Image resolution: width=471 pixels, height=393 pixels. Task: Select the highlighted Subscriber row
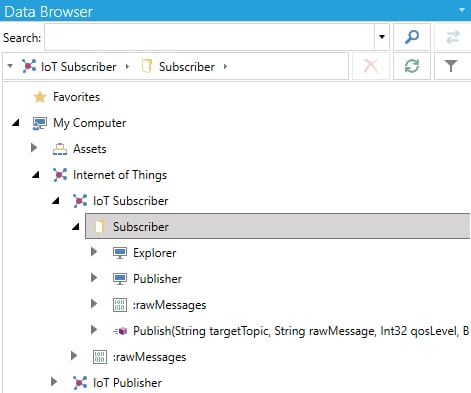click(x=277, y=226)
